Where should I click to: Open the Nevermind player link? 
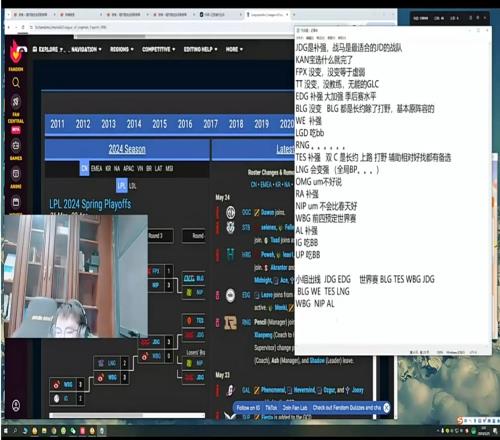tap(304, 390)
